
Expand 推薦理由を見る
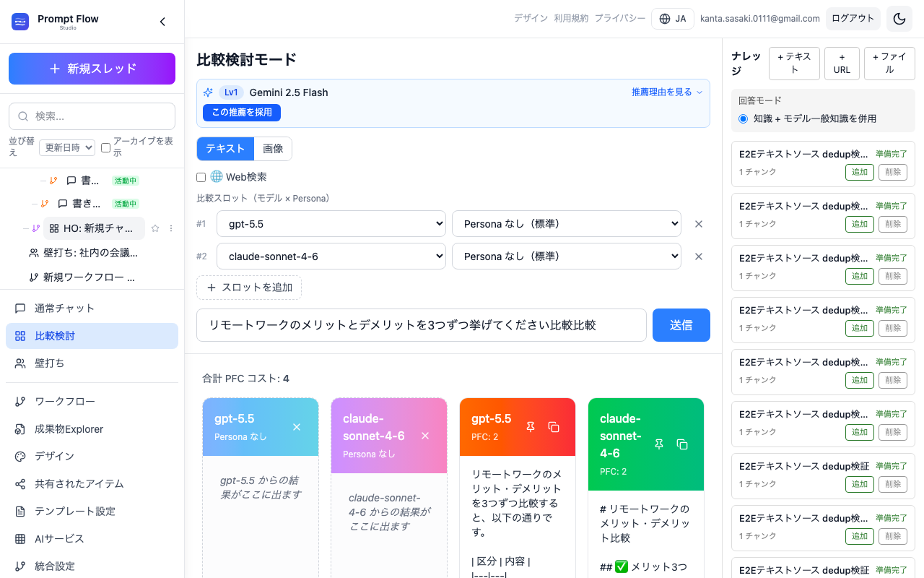(x=667, y=92)
